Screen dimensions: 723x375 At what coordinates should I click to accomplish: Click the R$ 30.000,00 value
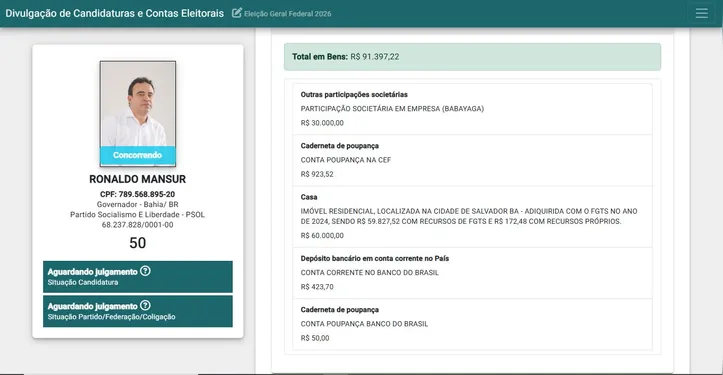(x=322, y=123)
